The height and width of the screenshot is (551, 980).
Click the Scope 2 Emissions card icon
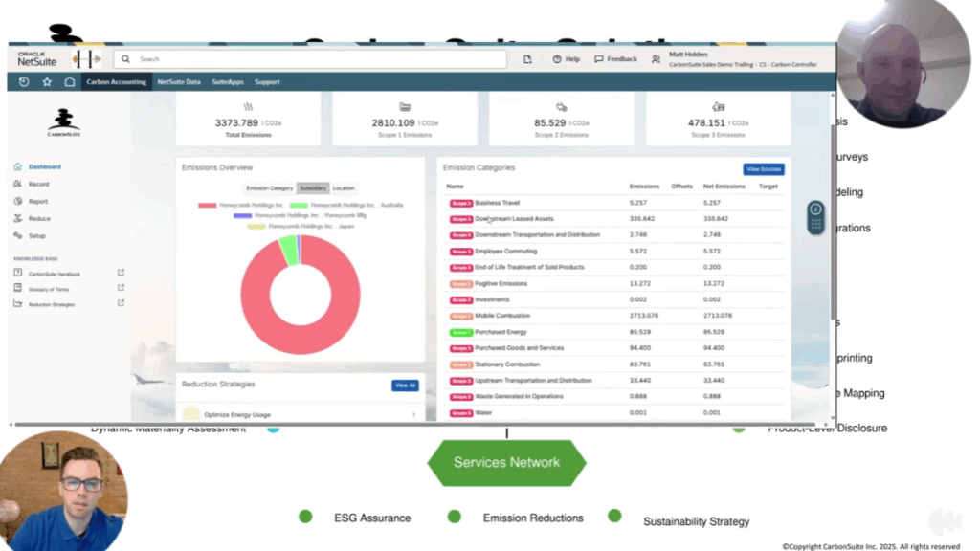pos(562,107)
